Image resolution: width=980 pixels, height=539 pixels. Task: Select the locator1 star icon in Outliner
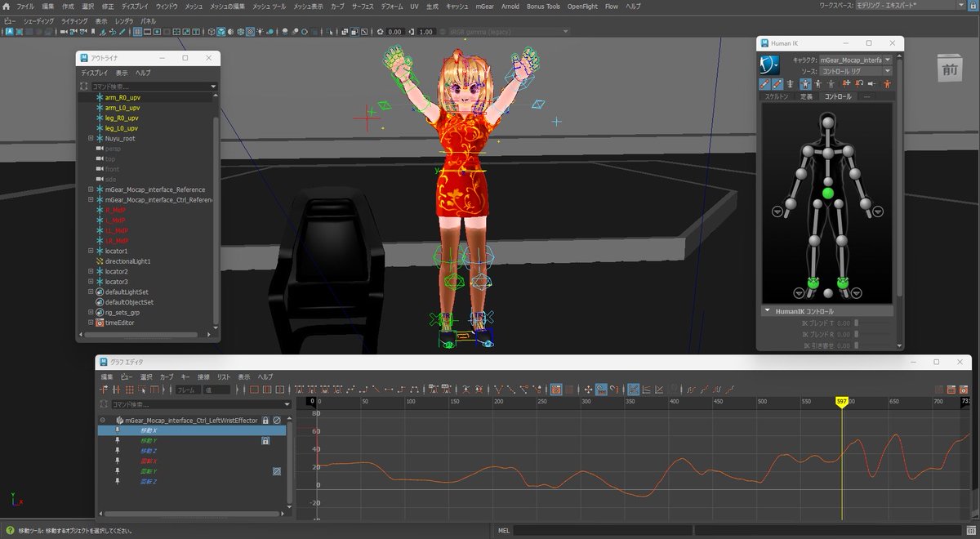point(99,251)
